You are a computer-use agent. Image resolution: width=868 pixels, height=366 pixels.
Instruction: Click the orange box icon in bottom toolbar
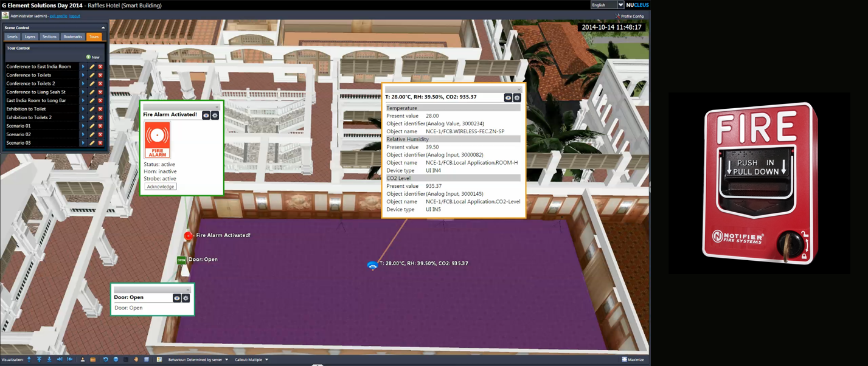[92, 360]
